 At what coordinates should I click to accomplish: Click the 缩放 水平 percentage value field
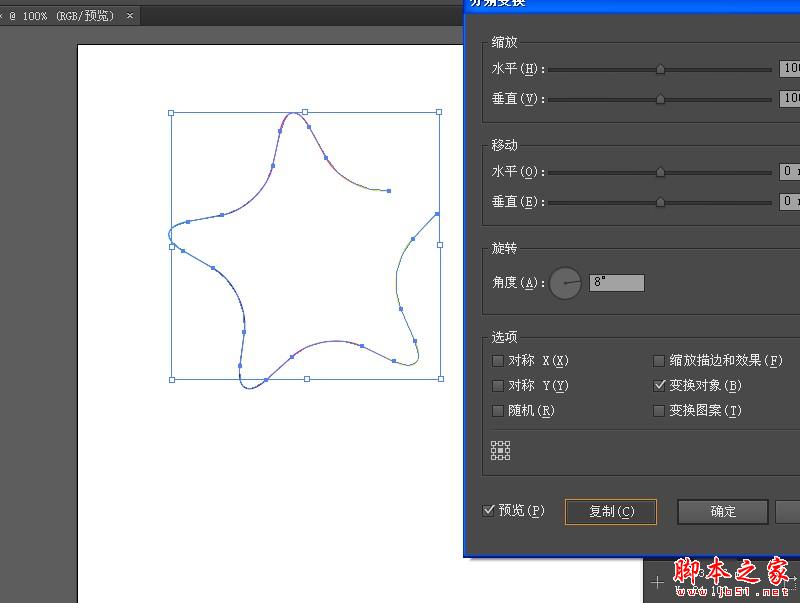tap(789, 69)
